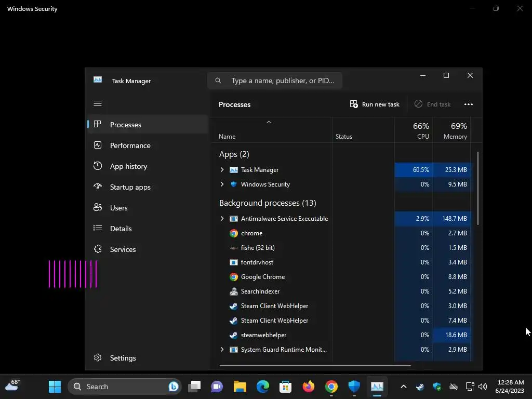Open Task View from taskbar
This screenshot has width=532, height=399.
[x=194, y=387]
